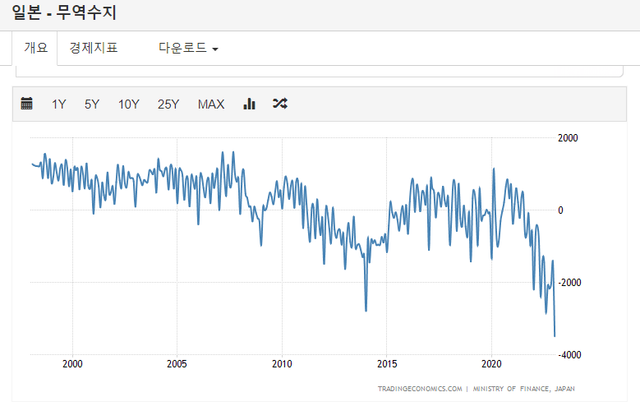Open the 경제지표 tab
Screen dimensions: 640x416
pyautogui.click(x=94, y=48)
